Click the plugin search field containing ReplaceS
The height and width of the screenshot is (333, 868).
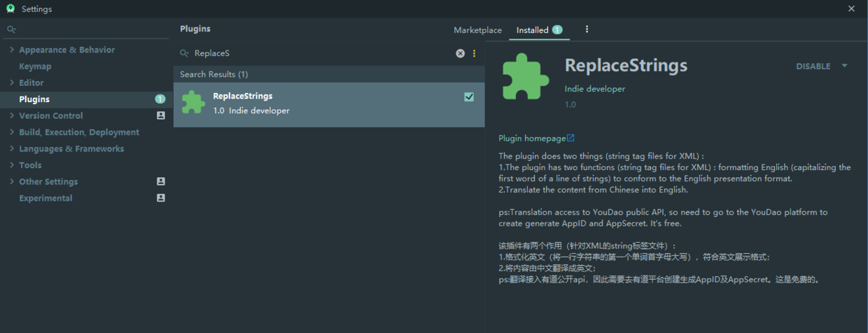[322, 53]
